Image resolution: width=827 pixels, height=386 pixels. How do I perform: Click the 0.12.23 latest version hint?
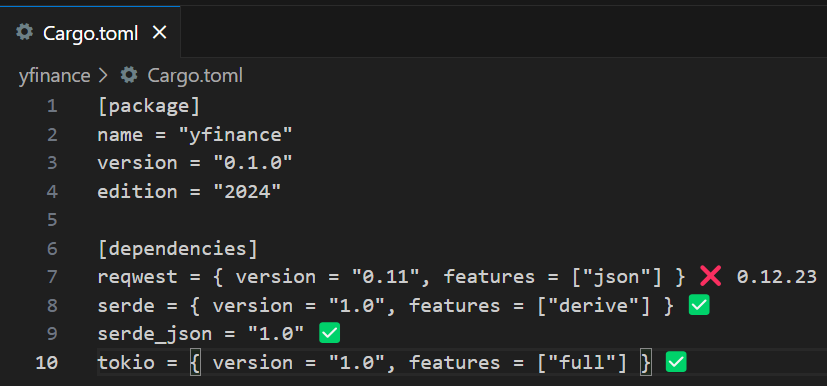(x=776, y=276)
